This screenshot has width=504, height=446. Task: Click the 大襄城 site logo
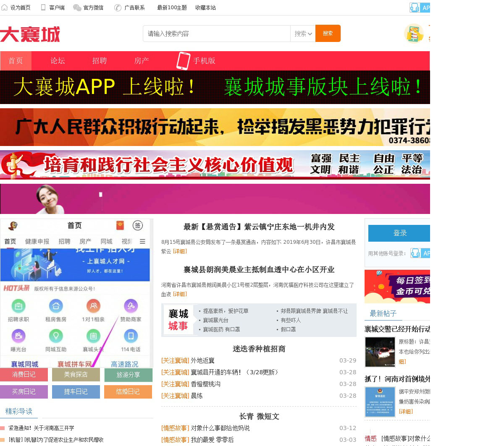click(30, 34)
